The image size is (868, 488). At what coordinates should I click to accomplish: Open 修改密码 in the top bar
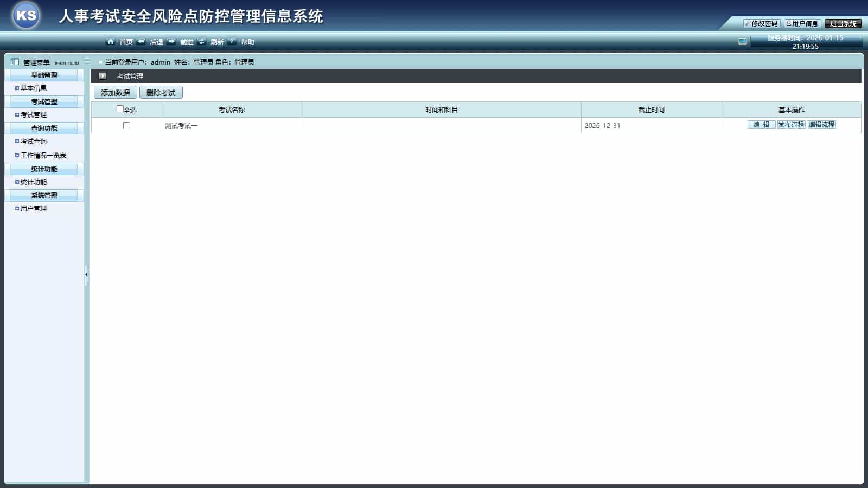coord(762,24)
